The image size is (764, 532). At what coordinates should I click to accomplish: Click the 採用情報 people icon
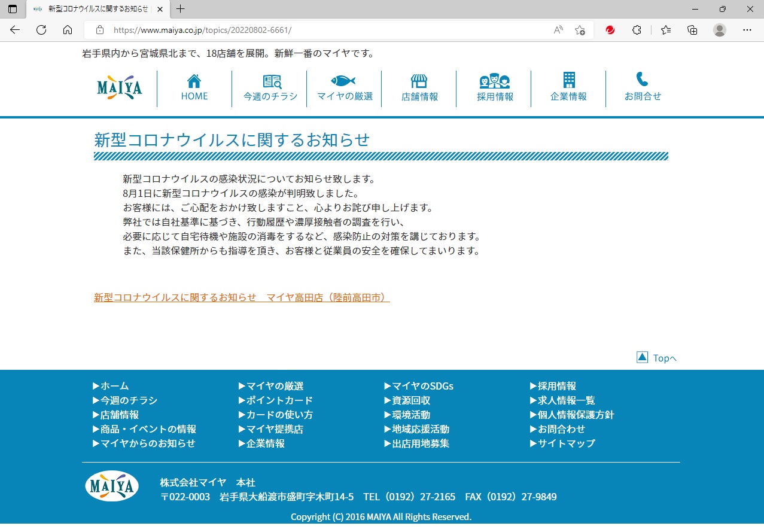point(494,81)
